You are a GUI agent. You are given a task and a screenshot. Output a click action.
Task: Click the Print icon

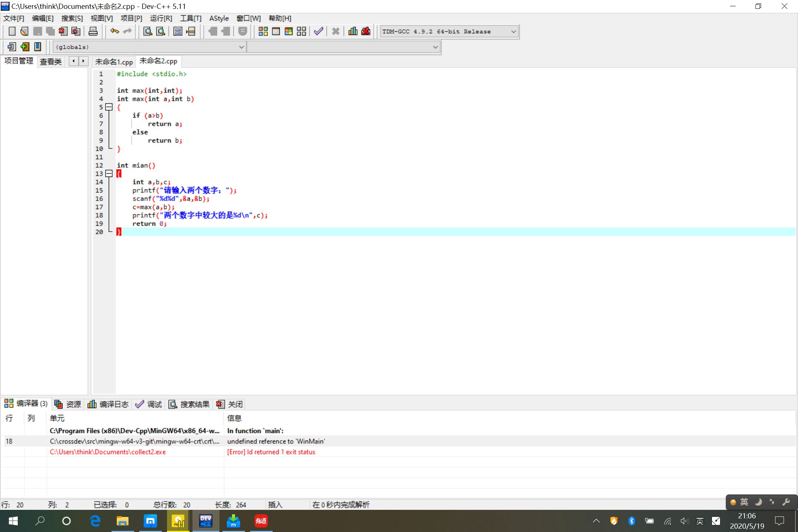click(x=93, y=31)
